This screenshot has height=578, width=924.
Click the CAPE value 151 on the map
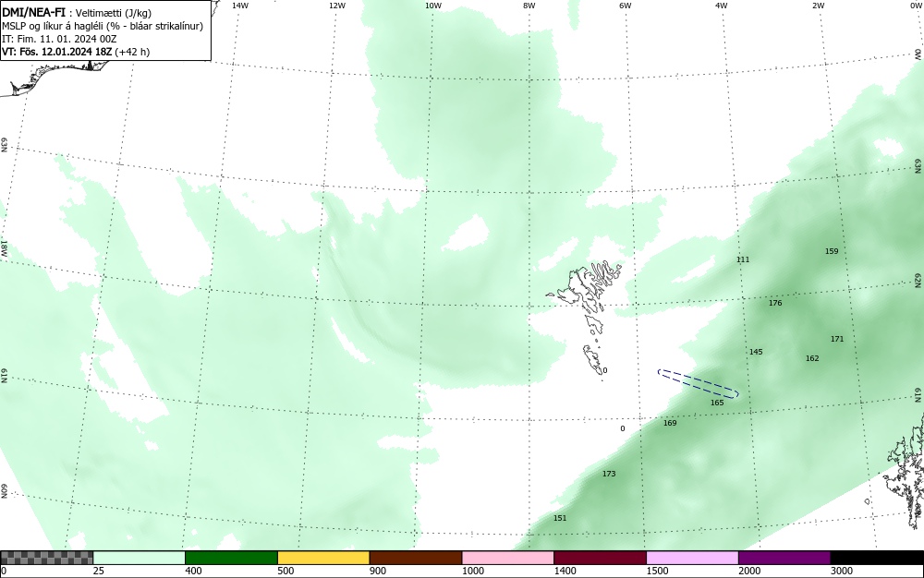coord(560,519)
